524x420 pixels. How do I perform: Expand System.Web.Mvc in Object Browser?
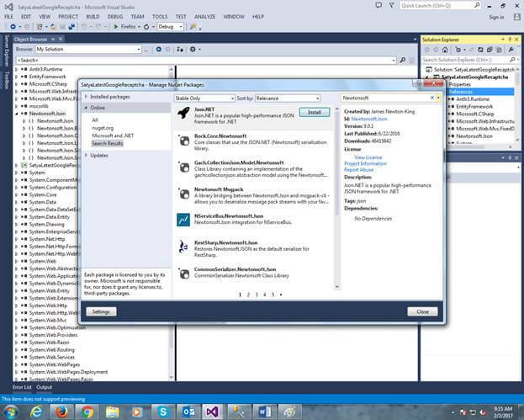pyautogui.click(x=16, y=321)
